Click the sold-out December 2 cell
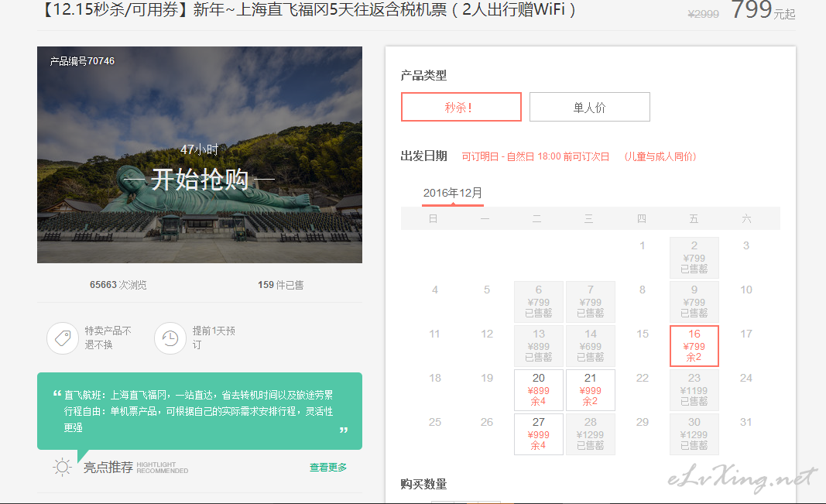 tap(694, 257)
